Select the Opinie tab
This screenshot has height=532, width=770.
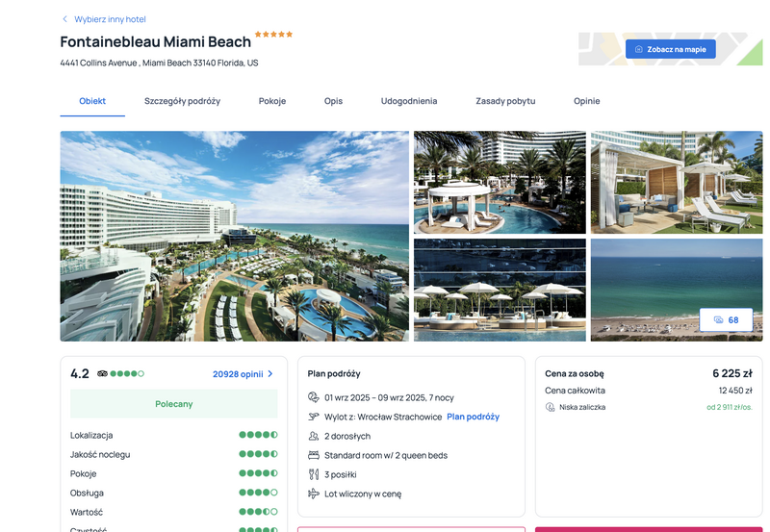pyautogui.click(x=587, y=101)
